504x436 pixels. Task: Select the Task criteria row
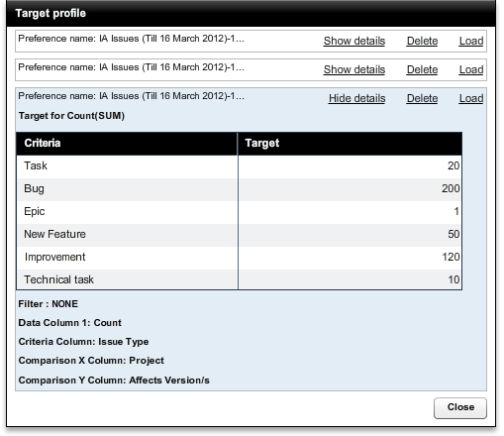(240, 166)
